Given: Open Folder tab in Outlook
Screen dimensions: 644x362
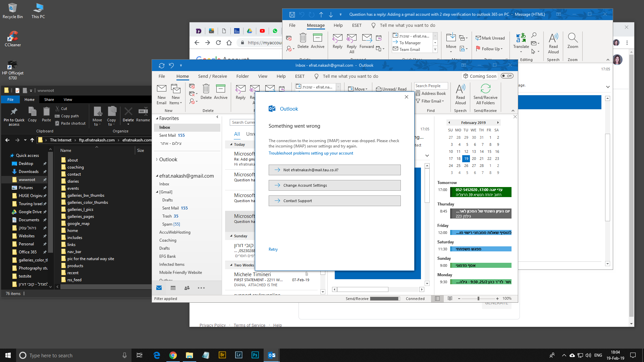Looking at the screenshot, I should [x=242, y=76].
